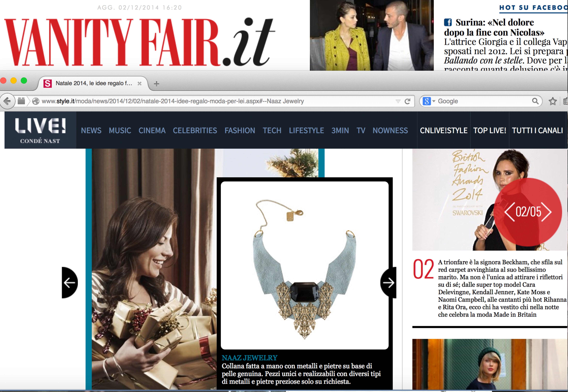The image size is (568, 392).
Task: Click the Vanity Fair.it logo
Action: pos(139,42)
